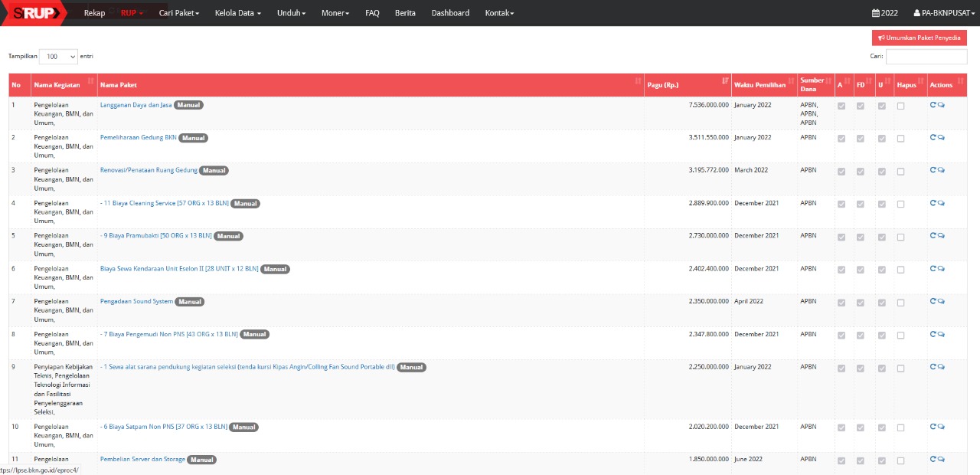Sort by Waktu Pemilihan column arrows
The width and height of the screenshot is (980, 475).
click(792, 81)
